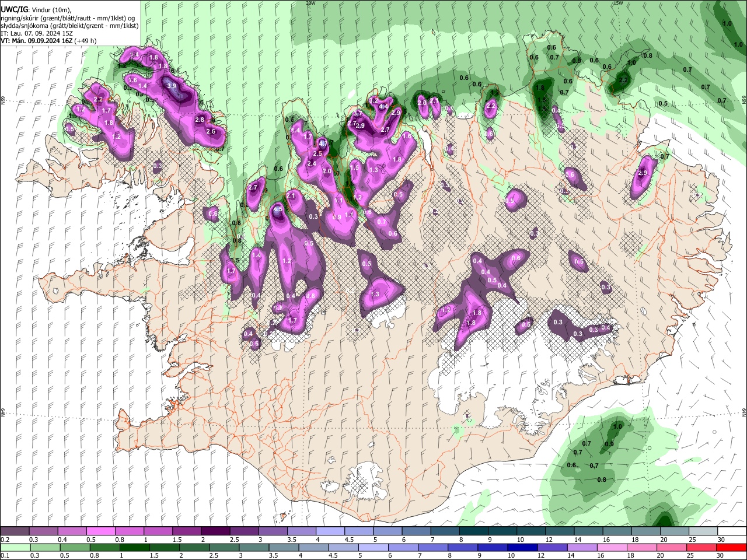Click the white 30+ snow legend swatch
The height and width of the screenshot is (560, 747).
[x=731, y=531]
